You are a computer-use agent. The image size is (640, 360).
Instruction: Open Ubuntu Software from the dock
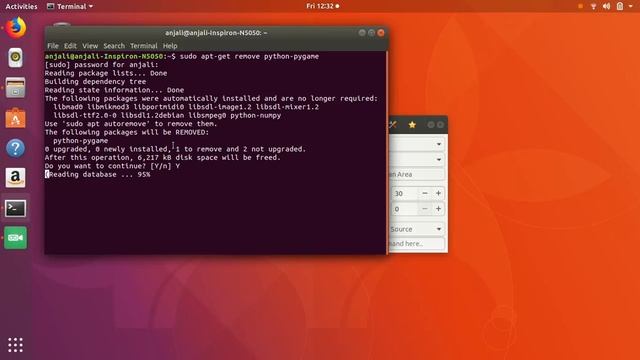click(x=16, y=118)
